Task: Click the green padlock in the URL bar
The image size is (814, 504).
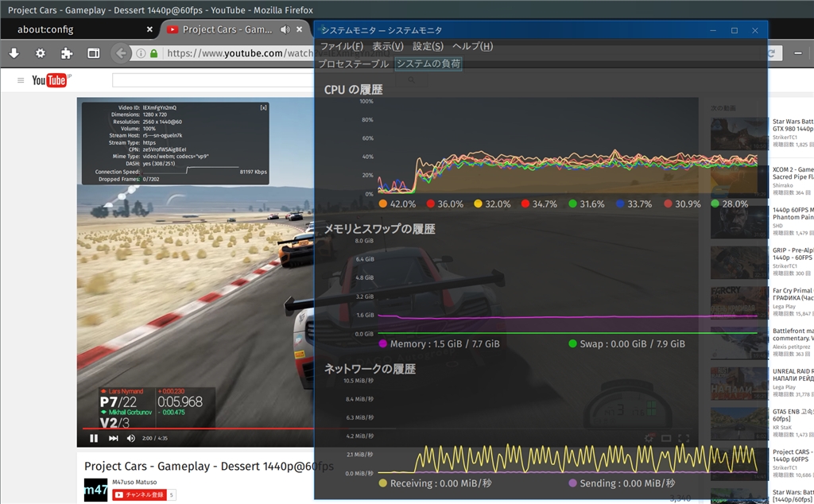Action: click(153, 53)
